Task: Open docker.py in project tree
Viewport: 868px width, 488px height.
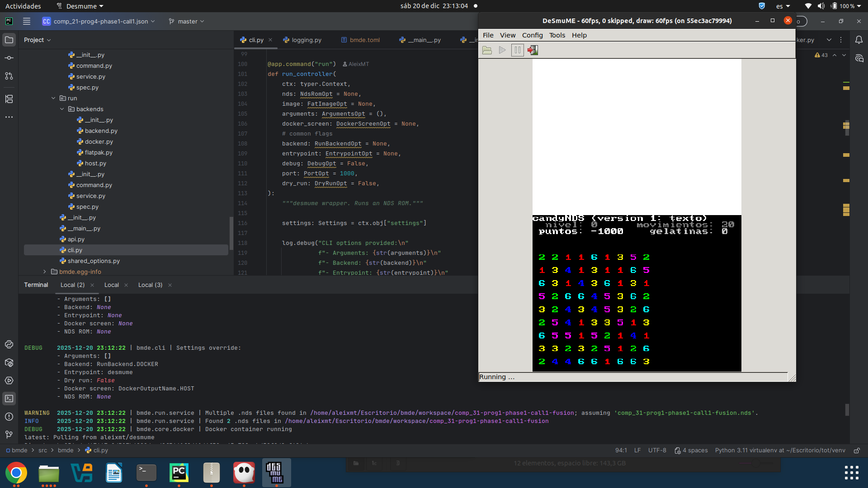Action: (99, 141)
